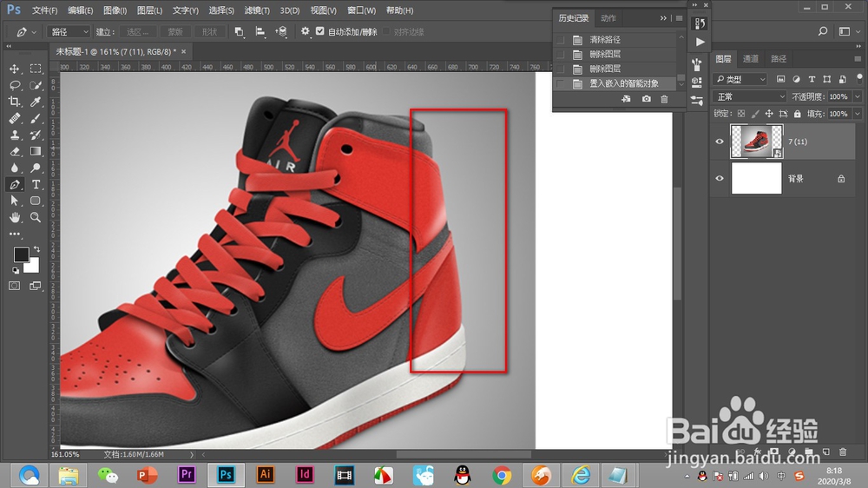Toggle lock position
This screenshot has width=868, height=488.
click(769, 114)
